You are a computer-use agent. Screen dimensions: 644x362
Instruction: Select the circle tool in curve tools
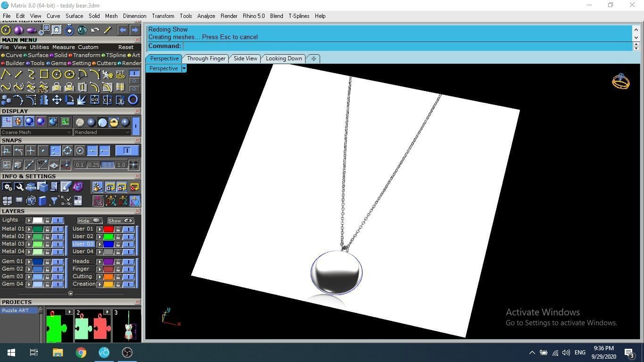pos(57,74)
